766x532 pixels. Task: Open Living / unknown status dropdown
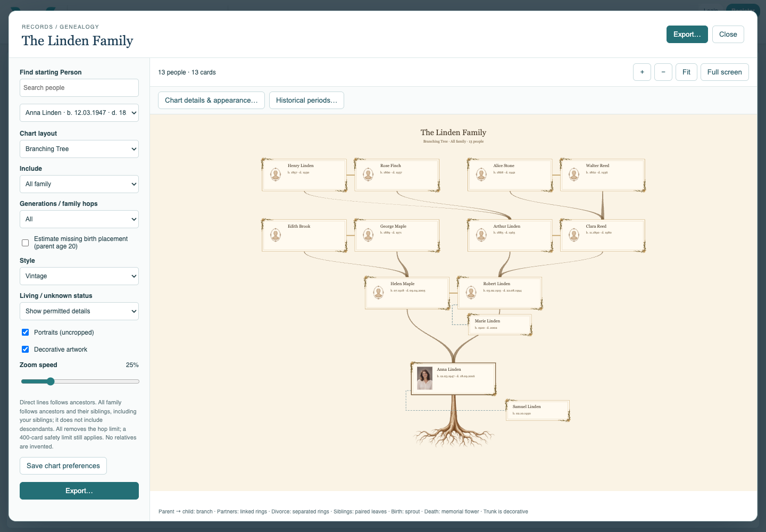click(79, 311)
